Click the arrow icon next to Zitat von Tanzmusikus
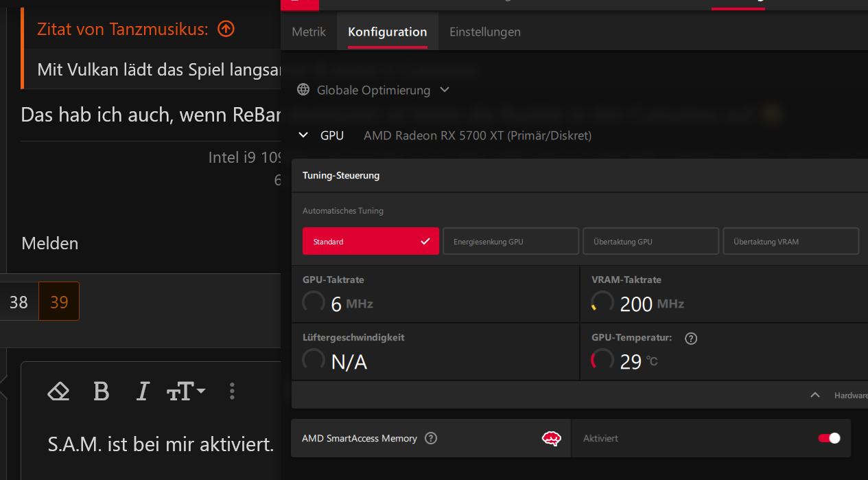The height and width of the screenshot is (480, 868). 226,29
